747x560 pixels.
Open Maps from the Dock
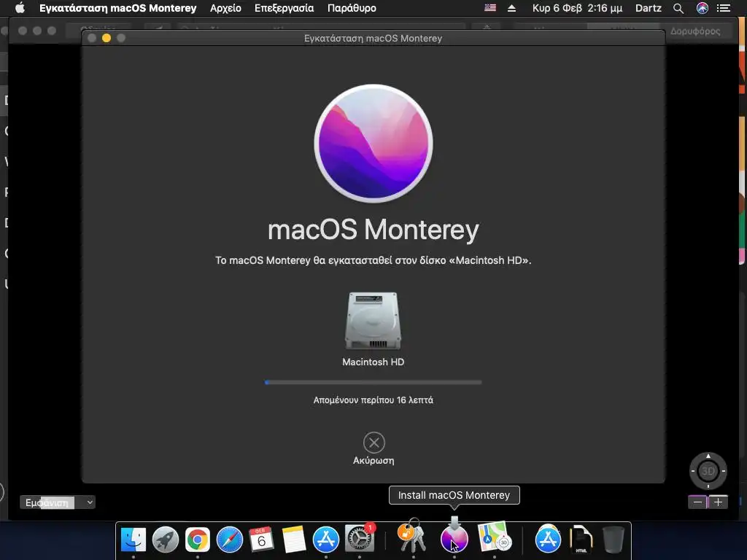click(x=495, y=537)
